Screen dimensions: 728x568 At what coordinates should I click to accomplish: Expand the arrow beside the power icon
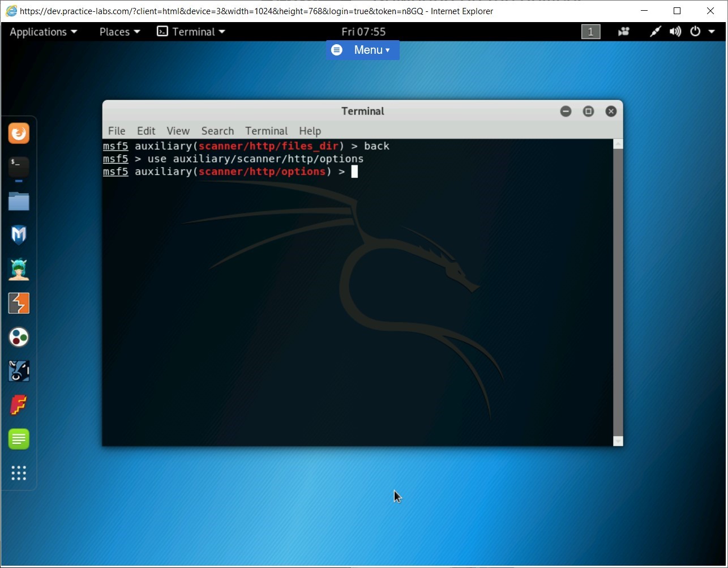711,32
